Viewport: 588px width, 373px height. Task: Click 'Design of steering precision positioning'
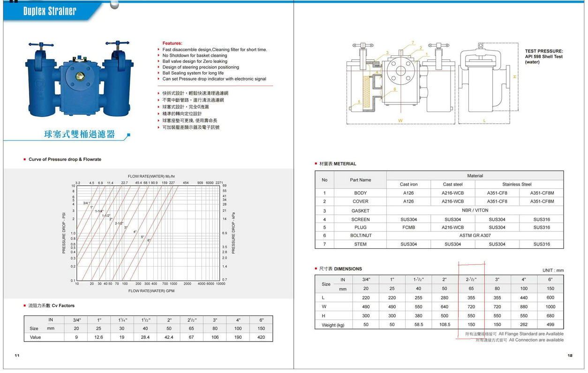[201, 67]
